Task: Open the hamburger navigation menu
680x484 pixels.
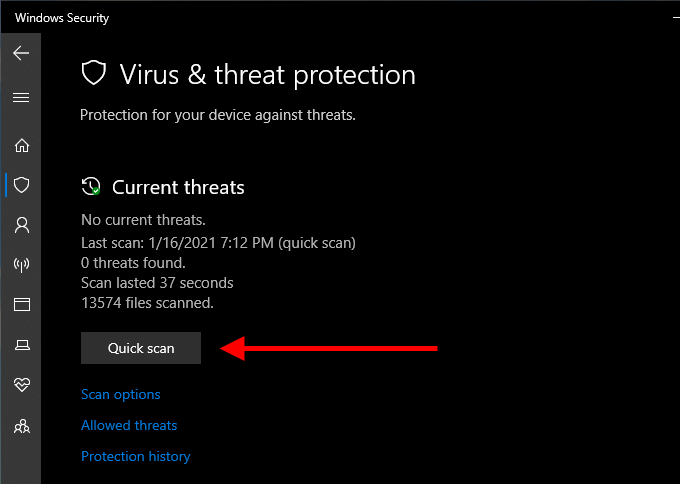Action: coord(21,98)
